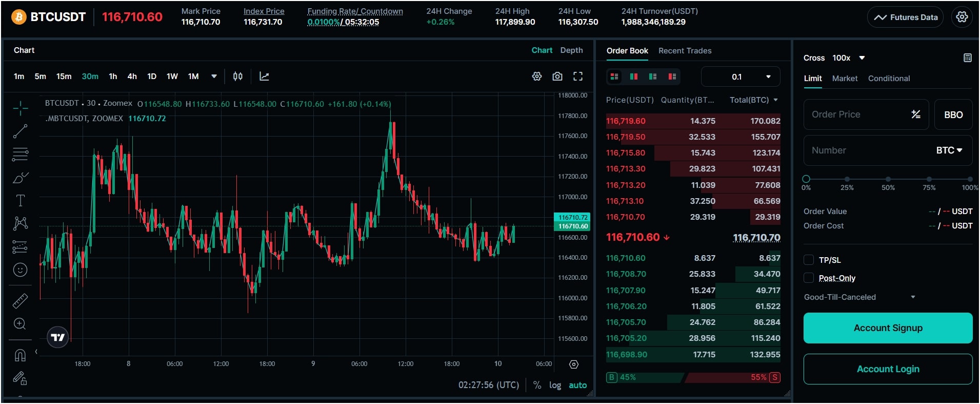Select the Market order tab

[845, 79]
